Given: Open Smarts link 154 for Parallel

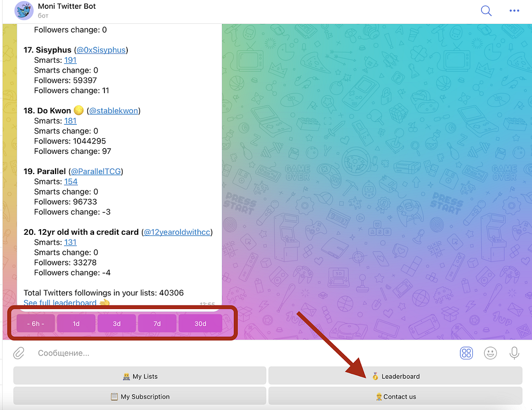Looking at the screenshot, I should click(71, 181).
